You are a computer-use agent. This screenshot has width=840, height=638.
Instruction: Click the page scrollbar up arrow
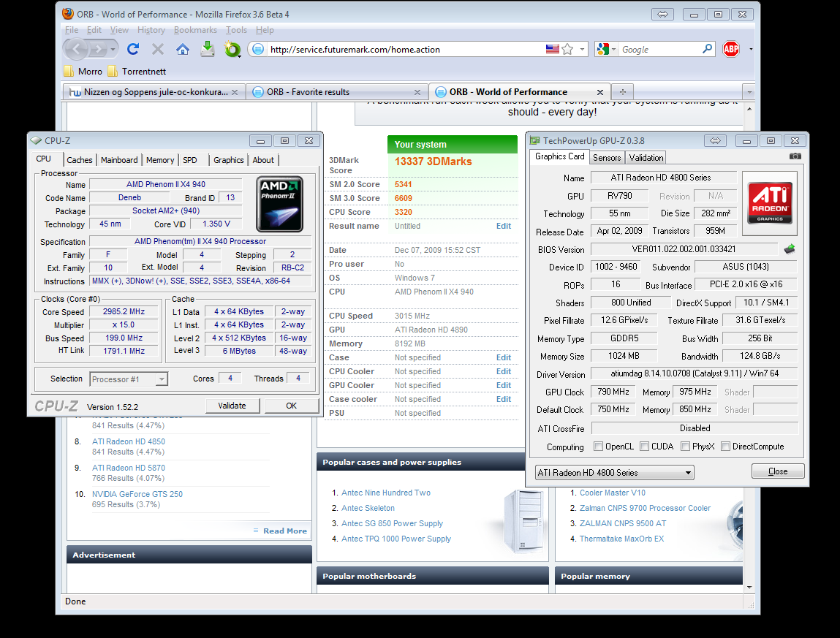[x=749, y=109]
